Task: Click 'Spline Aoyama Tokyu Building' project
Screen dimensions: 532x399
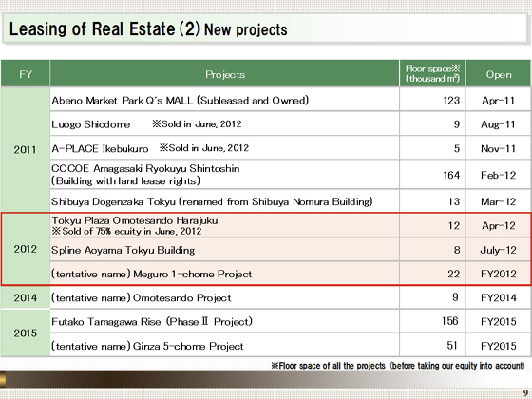Action: coord(123,250)
